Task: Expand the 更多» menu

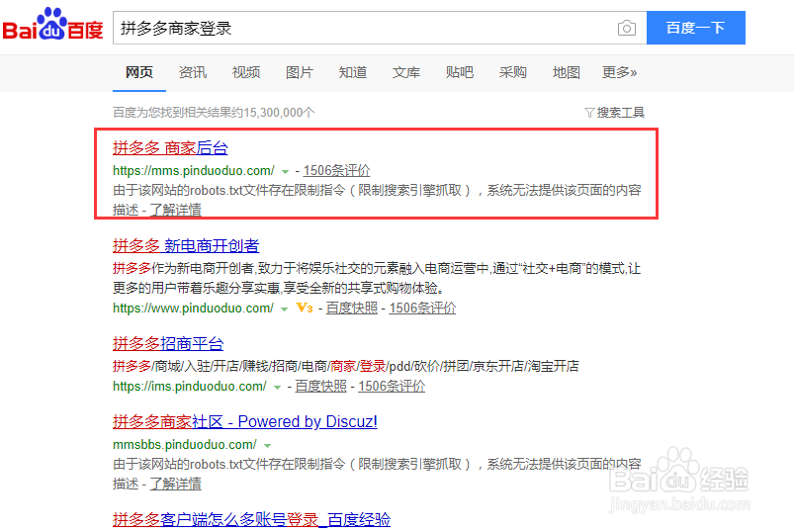Action: click(619, 72)
